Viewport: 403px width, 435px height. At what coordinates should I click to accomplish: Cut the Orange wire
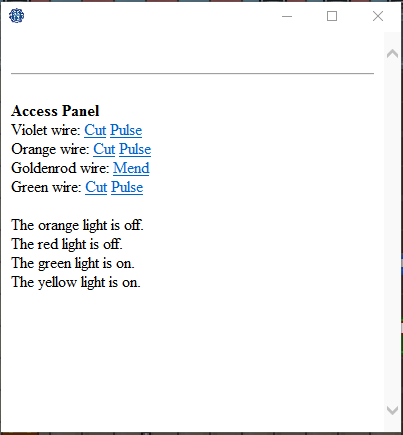[x=104, y=149]
